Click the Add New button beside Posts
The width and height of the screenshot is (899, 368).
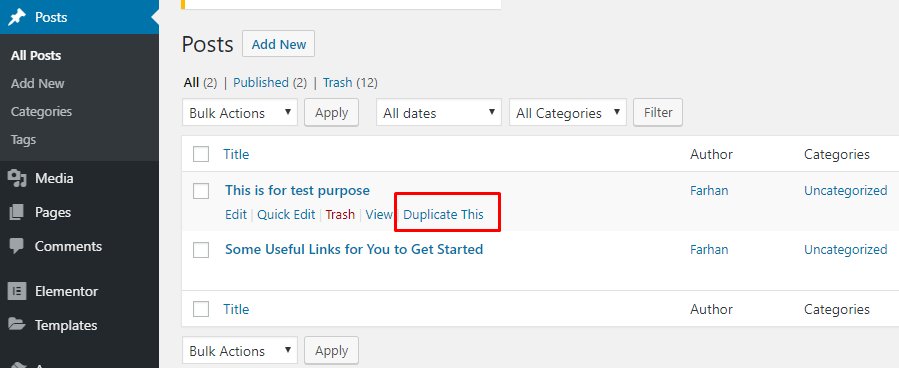click(279, 44)
